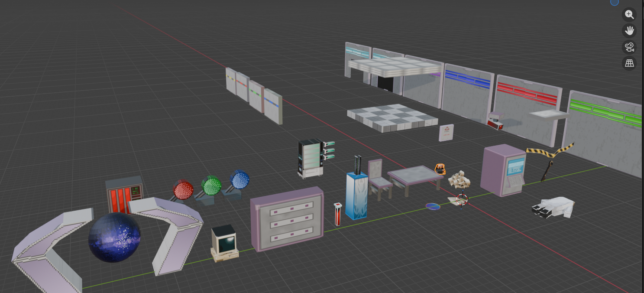Select the yellow-black striped caution ribbon

(x=550, y=150)
